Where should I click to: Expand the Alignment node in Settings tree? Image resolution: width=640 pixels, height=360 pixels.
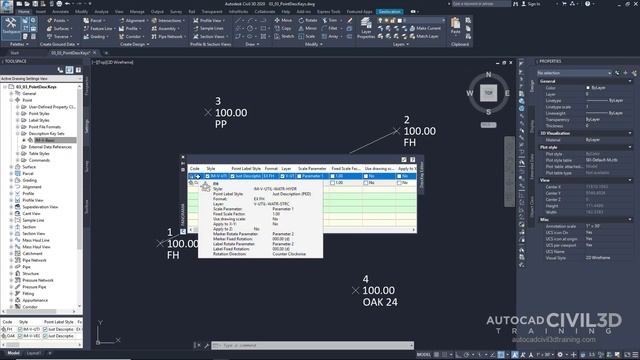pyautogui.click(x=11, y=187)
